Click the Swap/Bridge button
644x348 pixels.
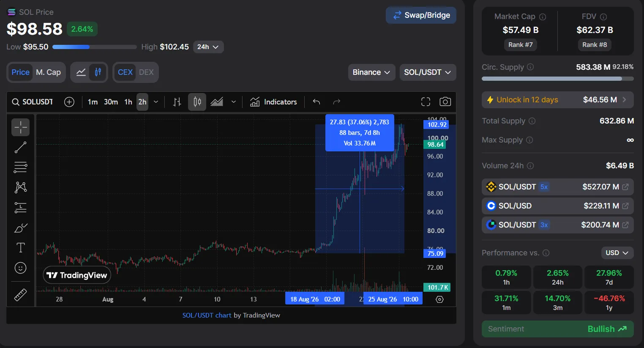coord(421,15)
